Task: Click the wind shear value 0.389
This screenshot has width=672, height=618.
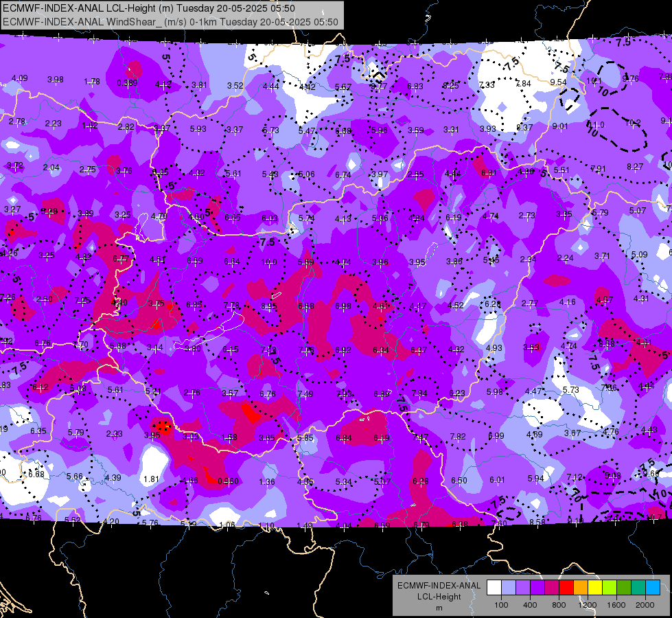Action: (127, 83)
